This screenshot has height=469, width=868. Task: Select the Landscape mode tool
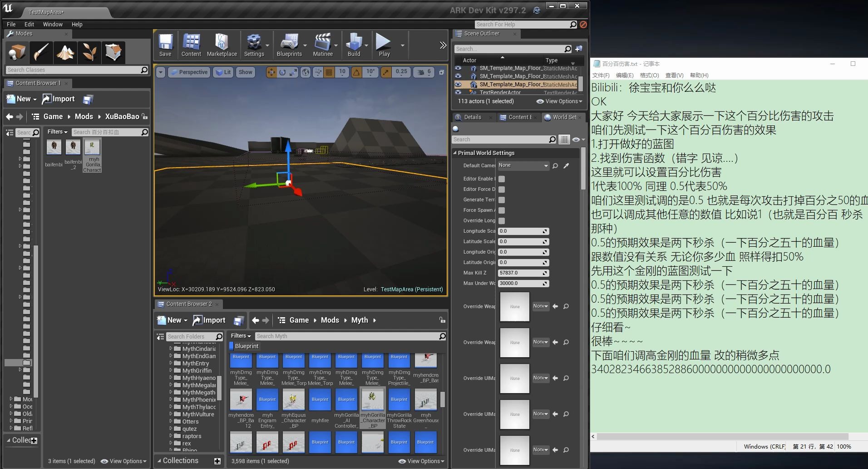pos(65,52)
